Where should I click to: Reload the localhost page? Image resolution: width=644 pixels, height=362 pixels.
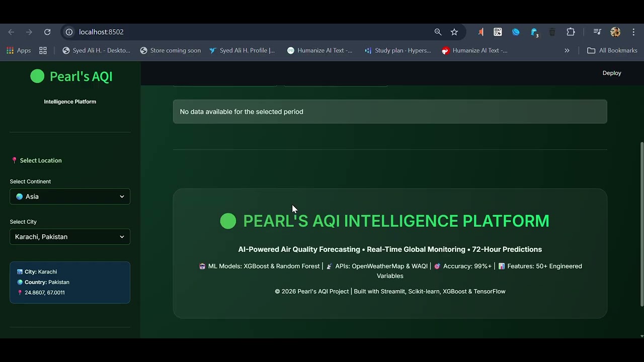(47, 32)
